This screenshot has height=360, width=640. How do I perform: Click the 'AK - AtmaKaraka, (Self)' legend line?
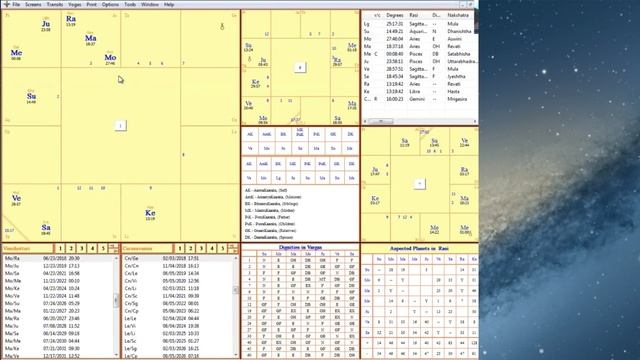[x=265, y=190]
